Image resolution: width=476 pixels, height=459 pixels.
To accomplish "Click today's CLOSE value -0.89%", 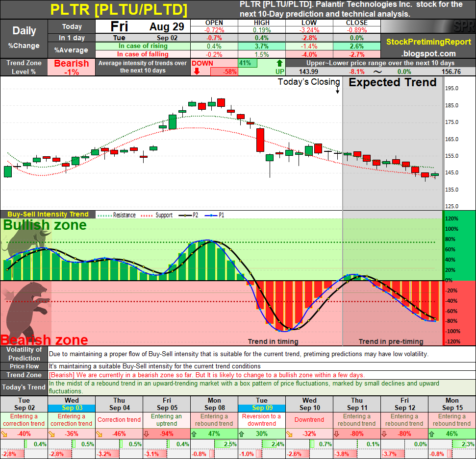I will click(x=357, y=30).
